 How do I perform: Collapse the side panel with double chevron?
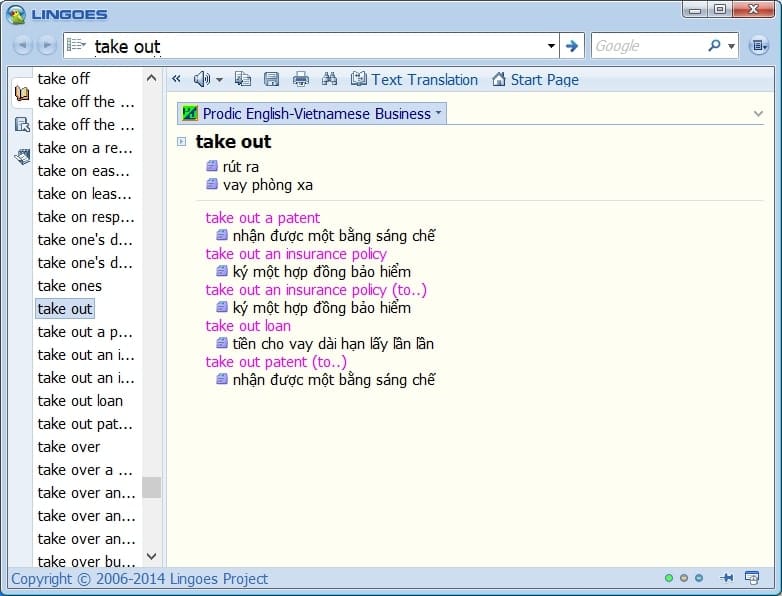pyautogui.click(x=176, y=79)
